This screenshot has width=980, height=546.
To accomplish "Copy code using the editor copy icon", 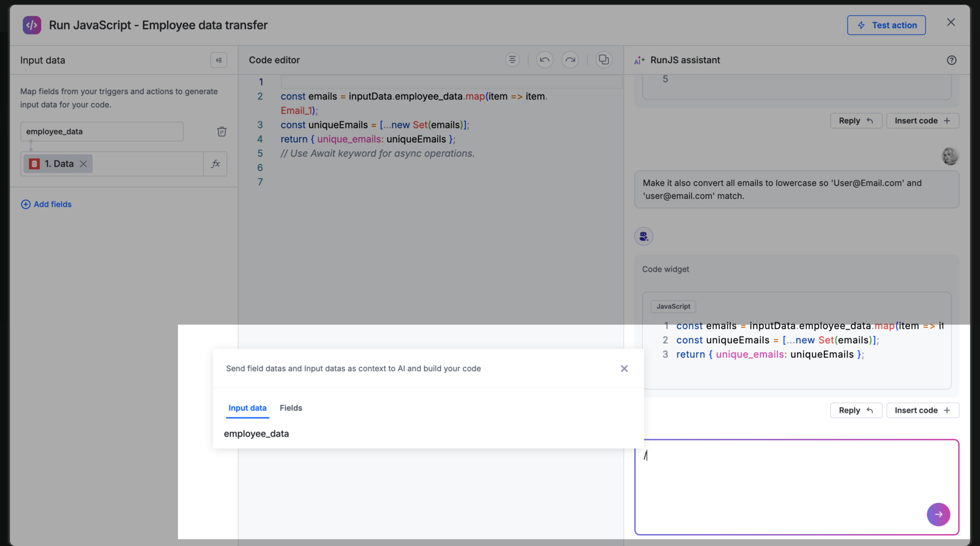I will click(603, 60).
